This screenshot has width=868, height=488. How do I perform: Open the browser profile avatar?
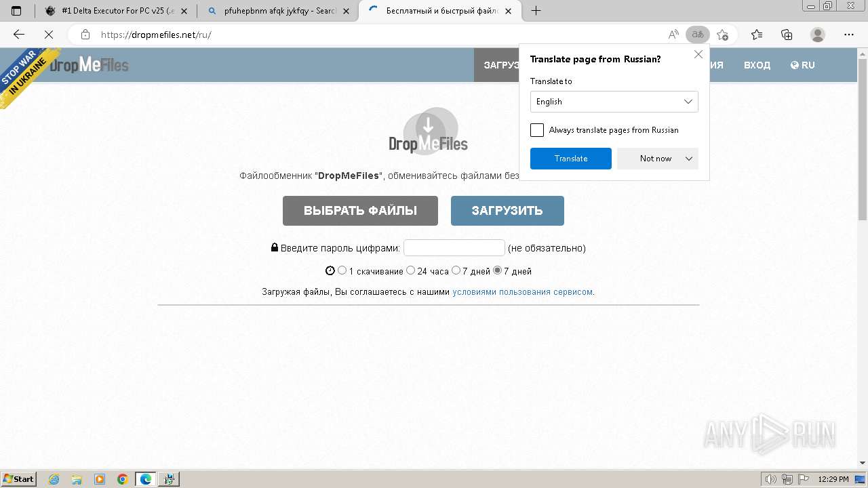pyautogui.click(x=818, y=35)
